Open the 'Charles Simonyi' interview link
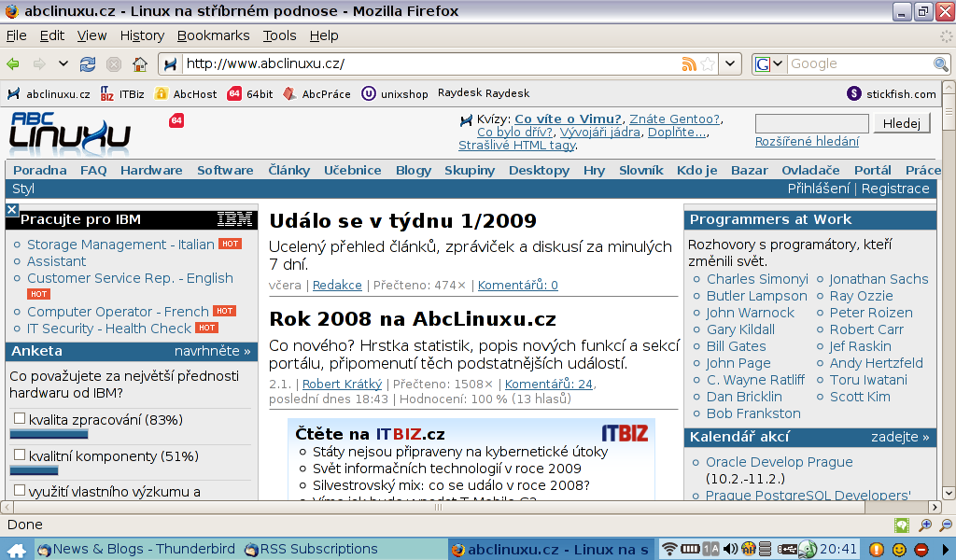Screen dimensions: 956x560 point(757,279)
